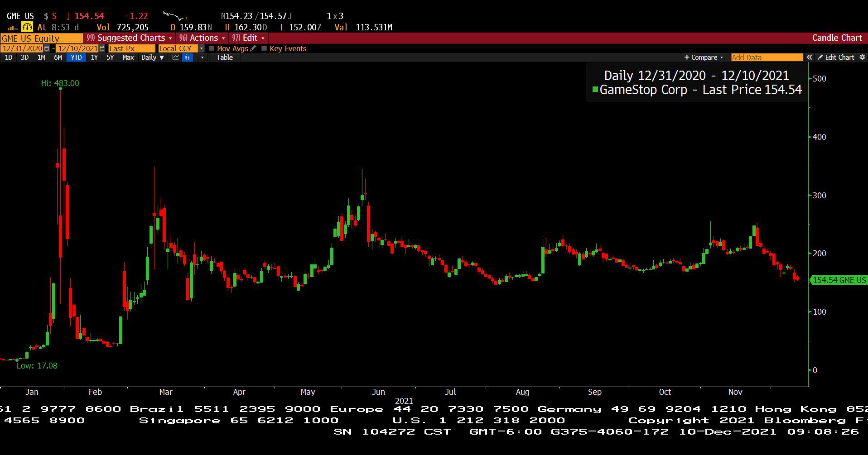Click the double-chevron collapse icon near Add Data

click(810, 57)
